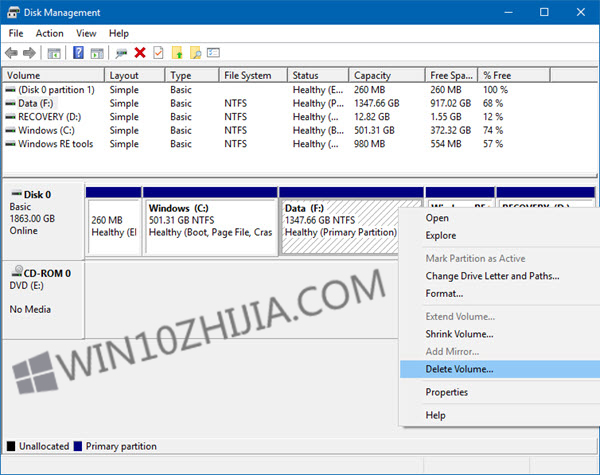Click volume icon beside Windows RE tools
The height and width of the screenshot is (475, 600).
pos(10,144)
